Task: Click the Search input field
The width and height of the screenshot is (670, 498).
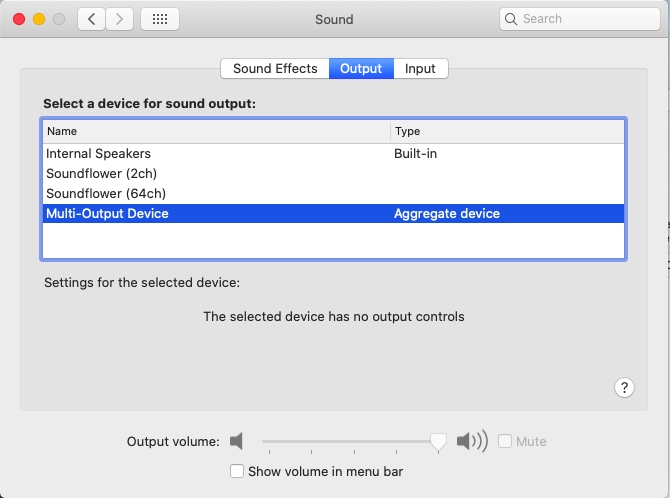Action: (580, 19)
